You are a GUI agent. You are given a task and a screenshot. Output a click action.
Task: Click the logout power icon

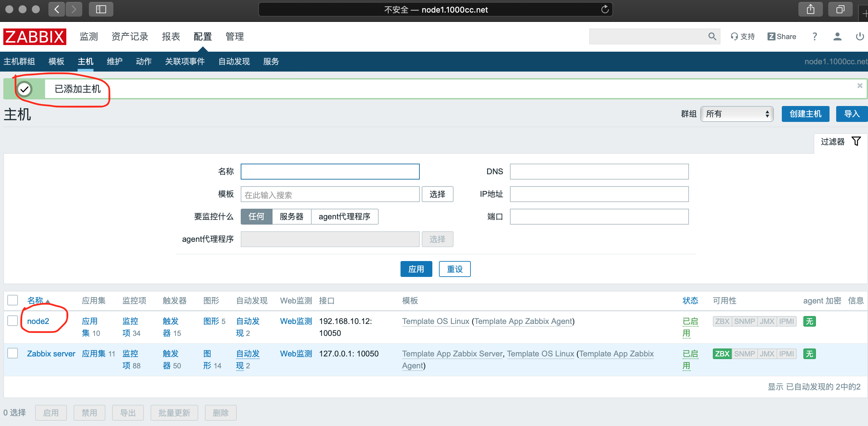click(x=860, y=36)
